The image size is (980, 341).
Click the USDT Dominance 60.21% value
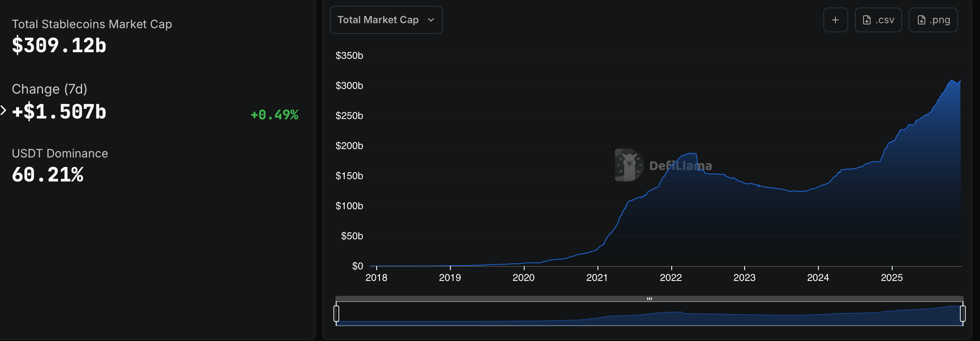point(48,174)
